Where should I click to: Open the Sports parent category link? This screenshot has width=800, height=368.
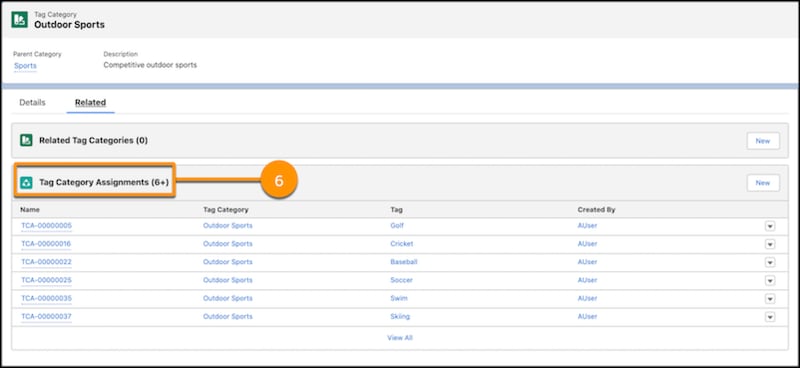25,66
